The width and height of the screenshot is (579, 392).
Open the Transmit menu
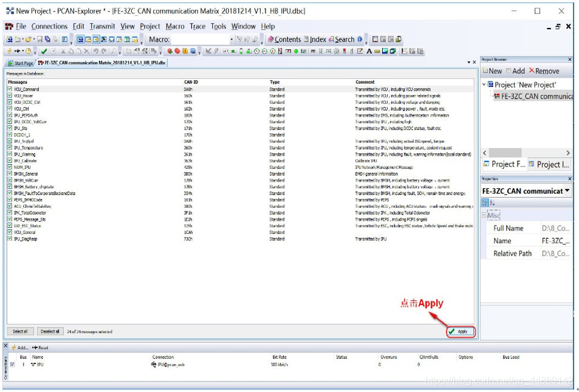(102, 27)
